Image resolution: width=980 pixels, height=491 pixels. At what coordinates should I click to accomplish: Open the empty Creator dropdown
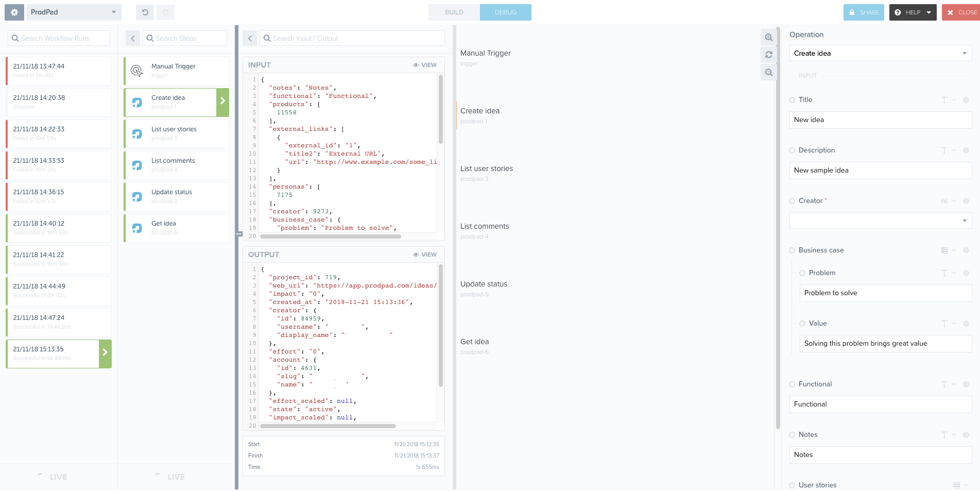[x=880, y=221]
